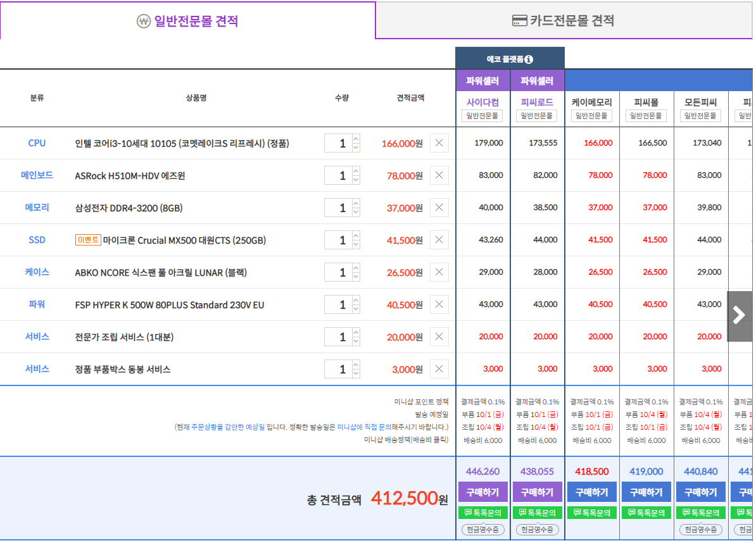Increase SSD quantity using up stepper
The width and height of the screenshot is (756, 543).
pyautogui.click(x=356, y=235)
